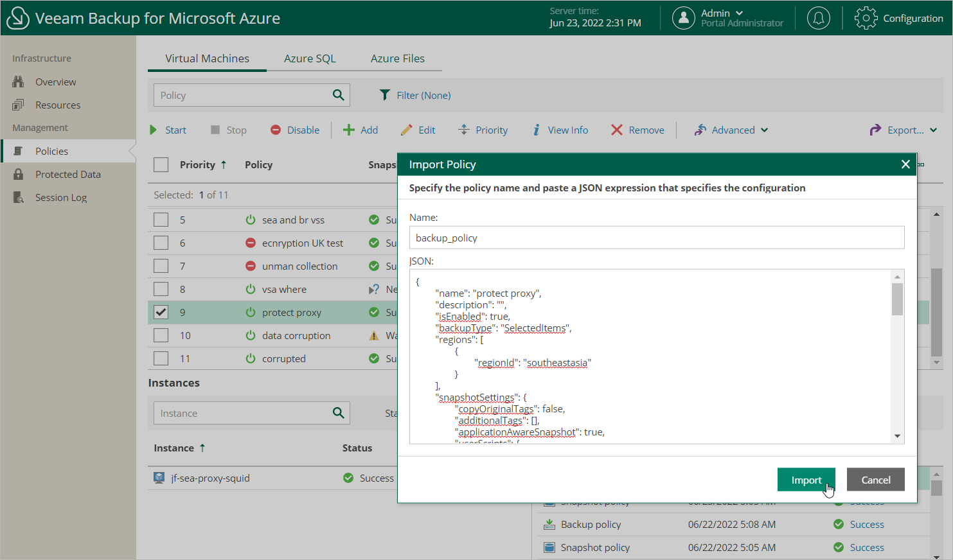Viewport: 953px width, 560px height.
Task: Click the policies list scrollbar thumb
Action: click(x=936, y=312)
